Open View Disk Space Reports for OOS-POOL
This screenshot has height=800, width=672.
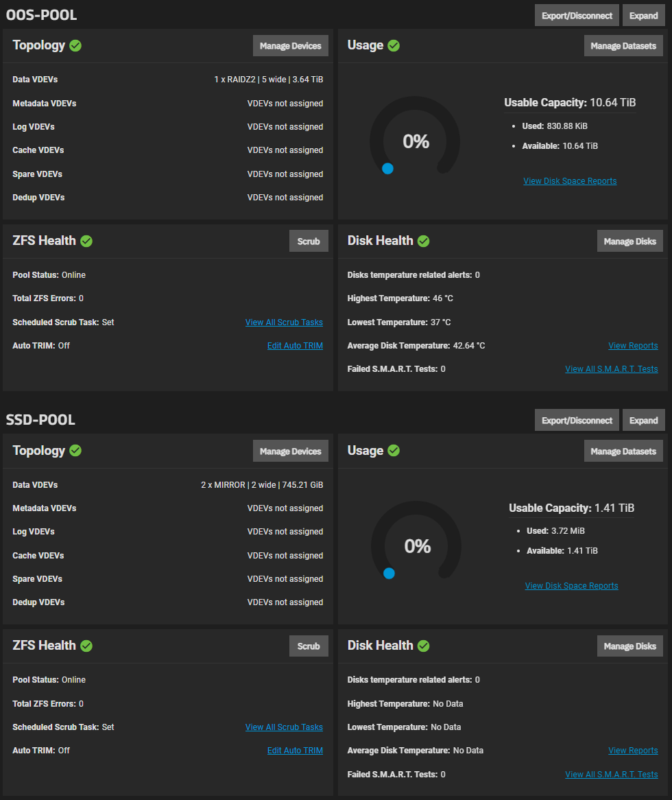coord(570,181)
